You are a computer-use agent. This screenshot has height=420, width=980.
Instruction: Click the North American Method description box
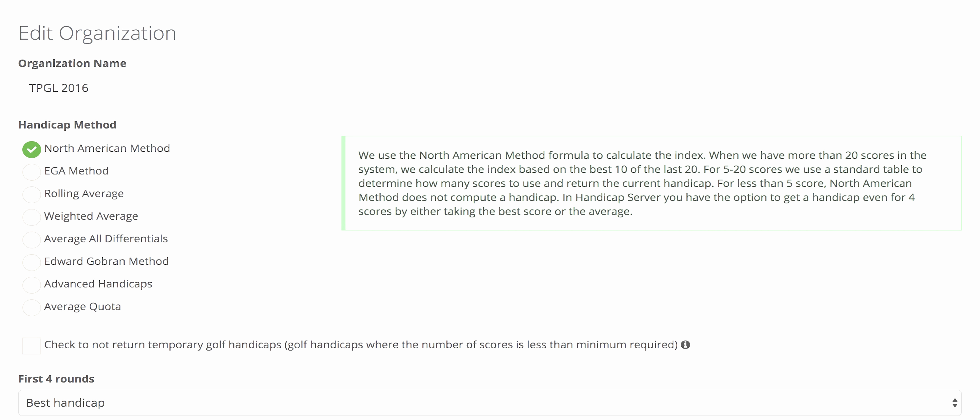click(651, 183)
